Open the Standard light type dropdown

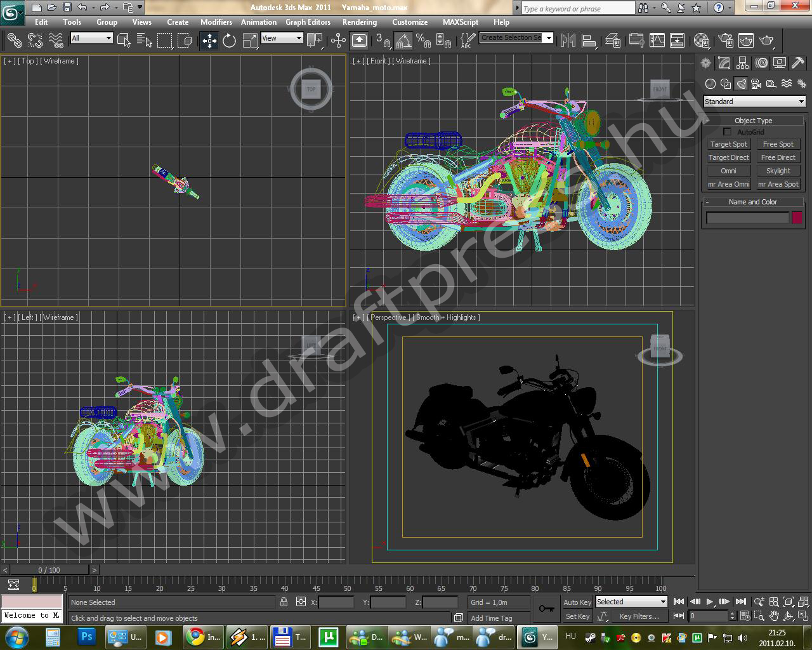754,102
